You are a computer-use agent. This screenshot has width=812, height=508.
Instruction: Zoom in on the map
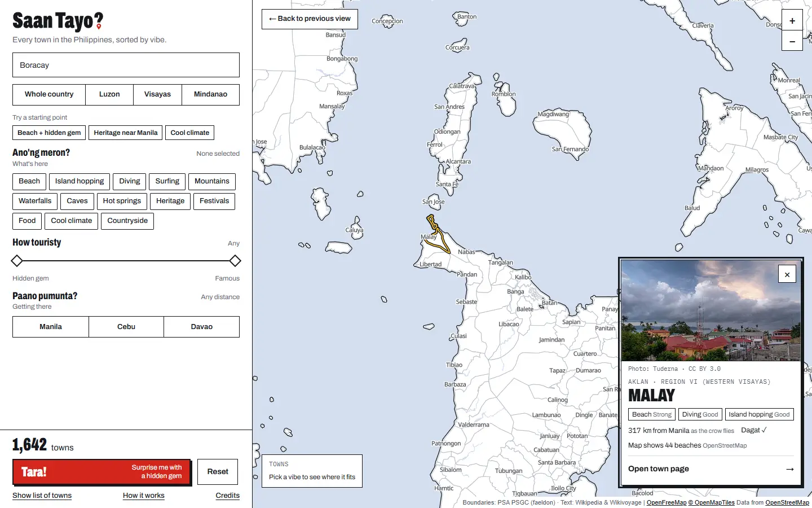coord(792,21)
